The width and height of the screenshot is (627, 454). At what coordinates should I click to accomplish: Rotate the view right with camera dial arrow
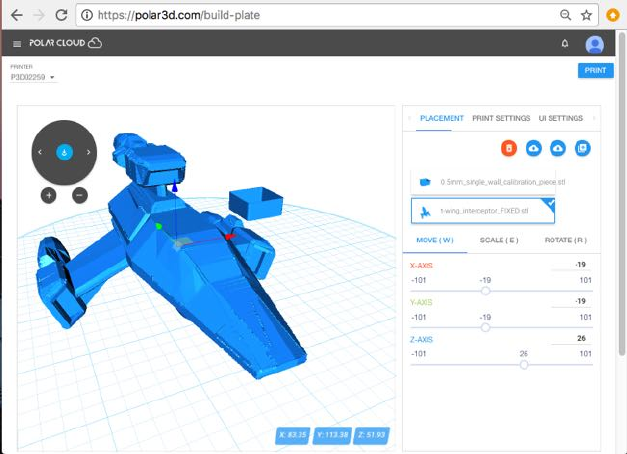pyautogui.click(x=88, y=152)
